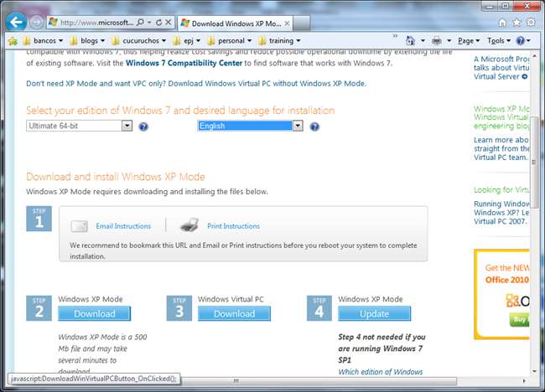The height and width of the screenshot is (392, 545).
Task: Open the personal favorites folder
Action: pyautogui.click(x=230, y=40)
